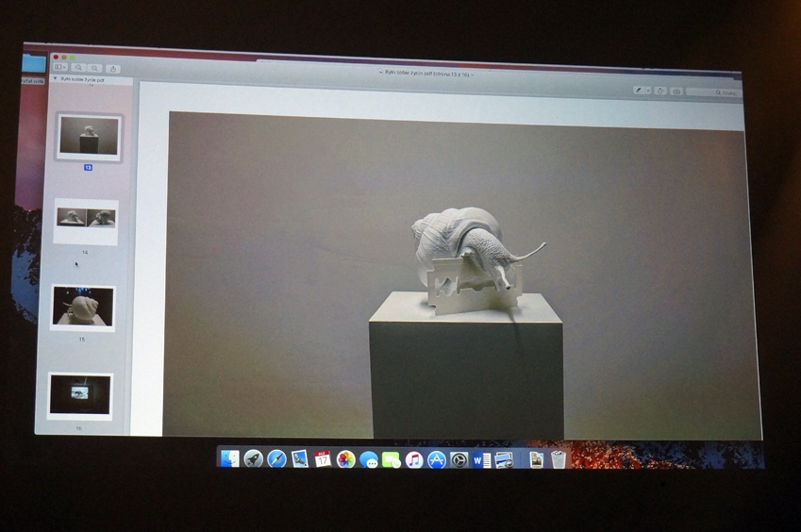Open the Trash from the Dock
The height and width of the screenshot is (532, 801).
(559, 459)
